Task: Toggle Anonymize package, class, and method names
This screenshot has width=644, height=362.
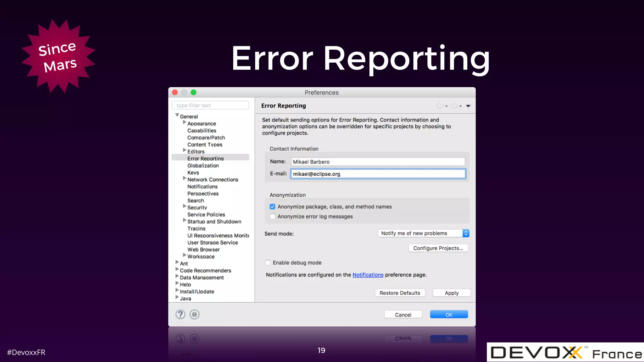Action: tap(272, 206)
